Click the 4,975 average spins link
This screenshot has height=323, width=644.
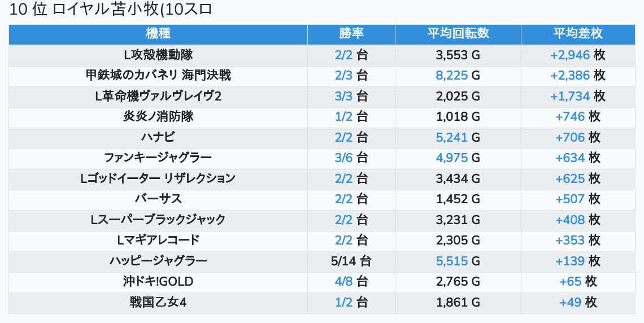click(452, 158)
